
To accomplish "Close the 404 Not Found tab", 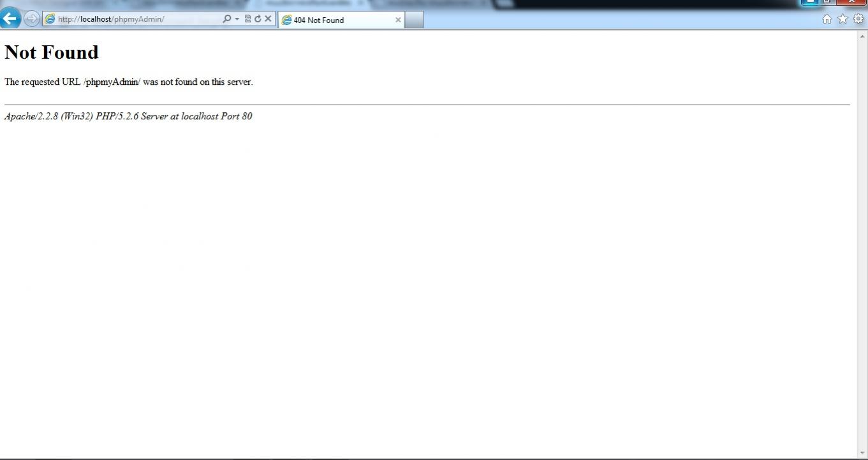I will [x=398, y=20].
